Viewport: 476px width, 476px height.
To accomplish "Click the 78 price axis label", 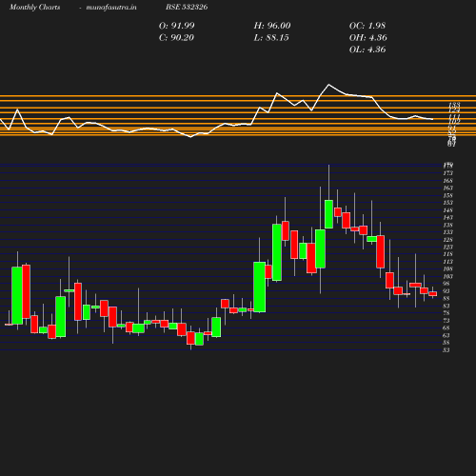I will [446, 313].
